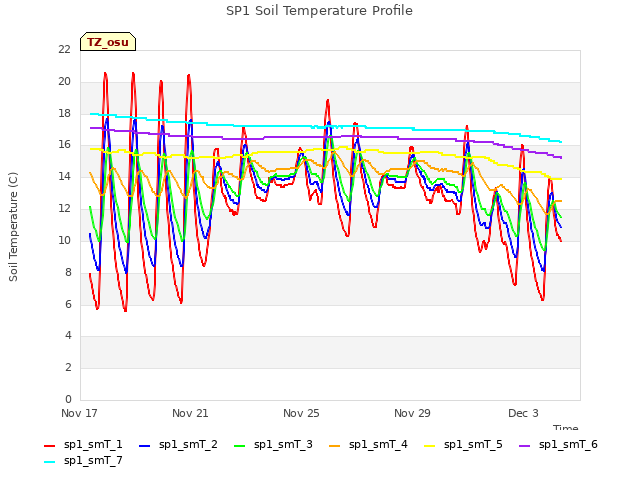Click the Nov 25 x-axis tick label

[x=301, y=413]
